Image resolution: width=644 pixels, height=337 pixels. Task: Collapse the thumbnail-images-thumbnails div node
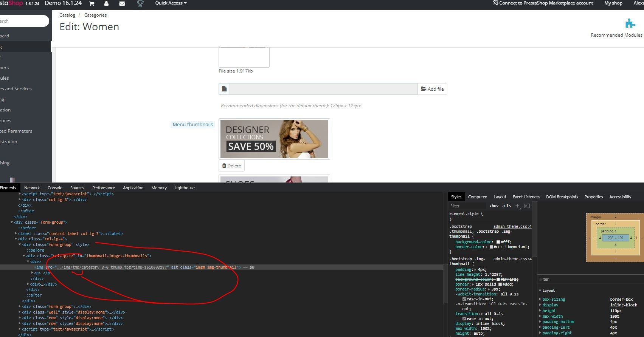click(24, 256)
